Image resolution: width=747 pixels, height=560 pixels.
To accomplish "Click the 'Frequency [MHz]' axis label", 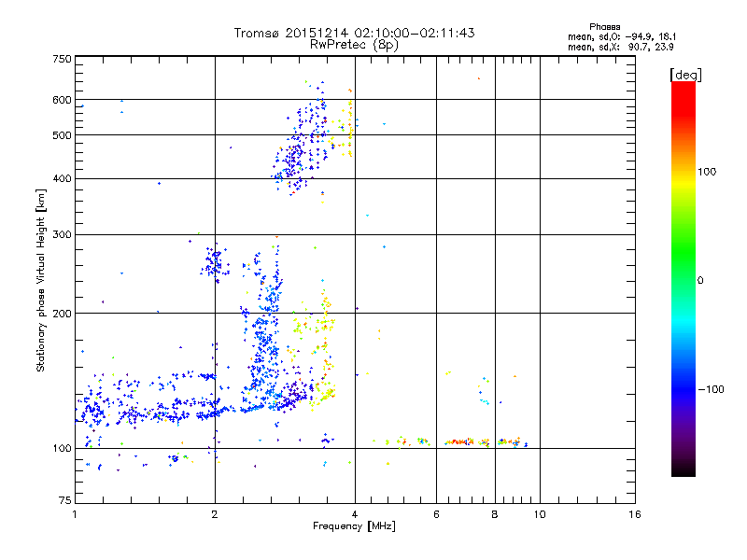I will pyautogui.click(x=354, y=526).
